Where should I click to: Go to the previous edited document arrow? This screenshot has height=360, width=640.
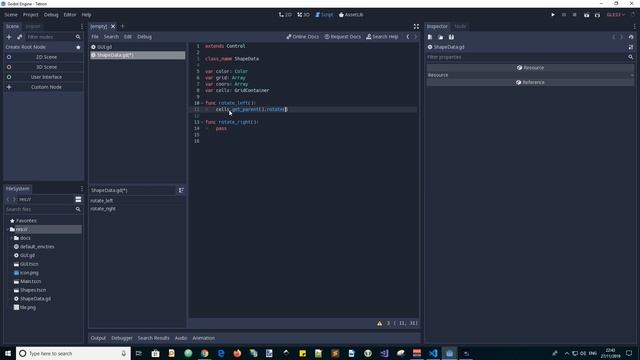click(x=408, y=37)
